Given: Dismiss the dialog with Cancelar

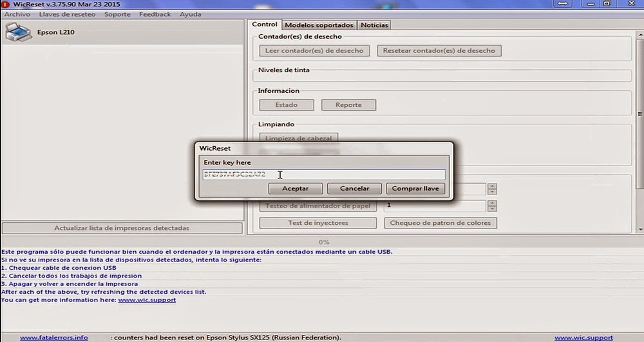Looking at the screenshot, I should click(x=354, y=189).
